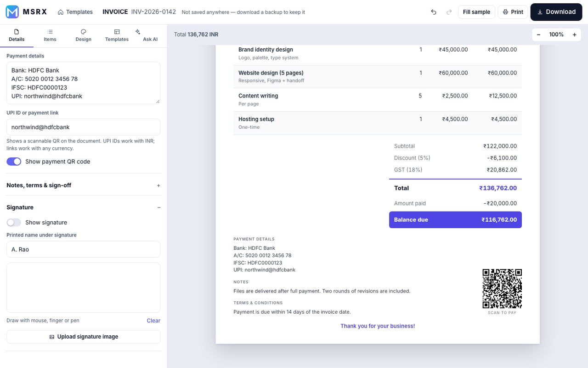Click the payment QR code image

coord(502,288)
